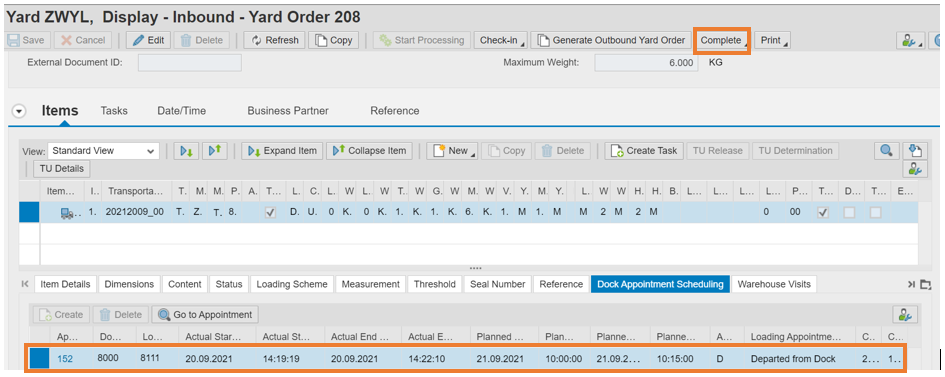Image resolution: width=945 pixels, height=377 pixels.
Task: Select the item row by its blue selector cell
Action: coord(29,213)
